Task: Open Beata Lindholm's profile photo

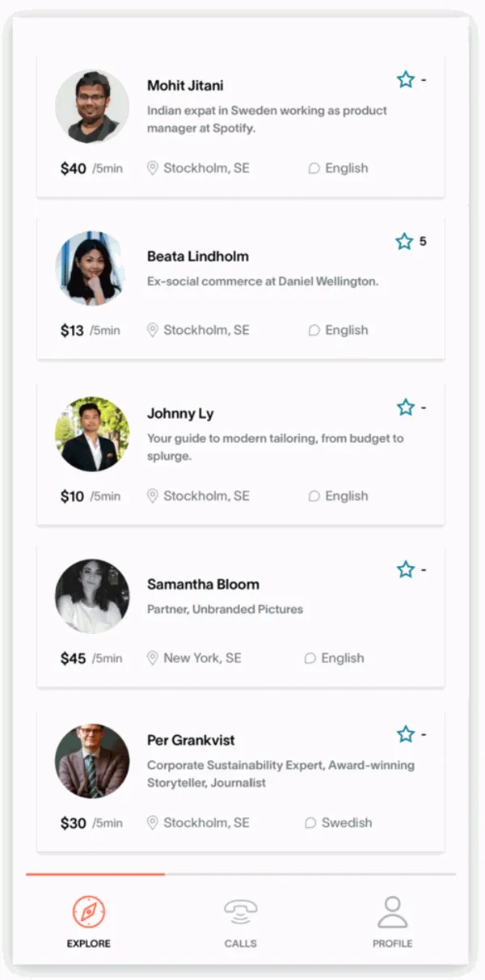Action: pyautogui.click(x=91, y=268)
